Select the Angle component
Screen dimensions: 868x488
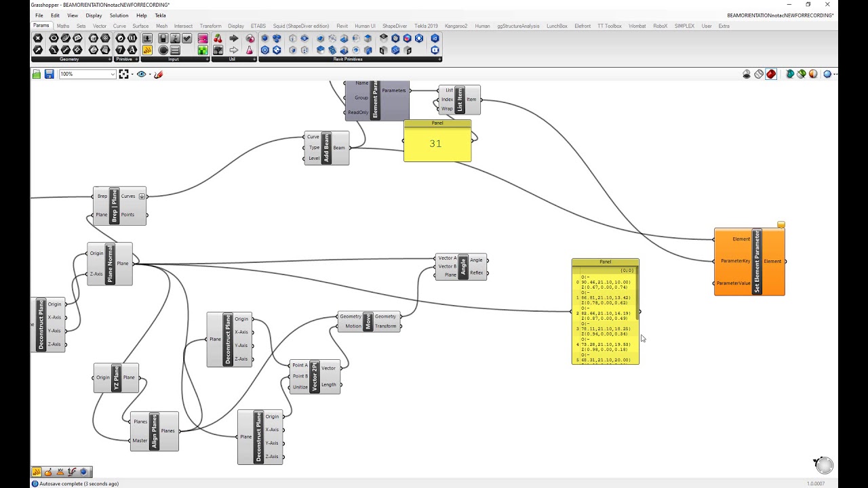coord(462,266)
